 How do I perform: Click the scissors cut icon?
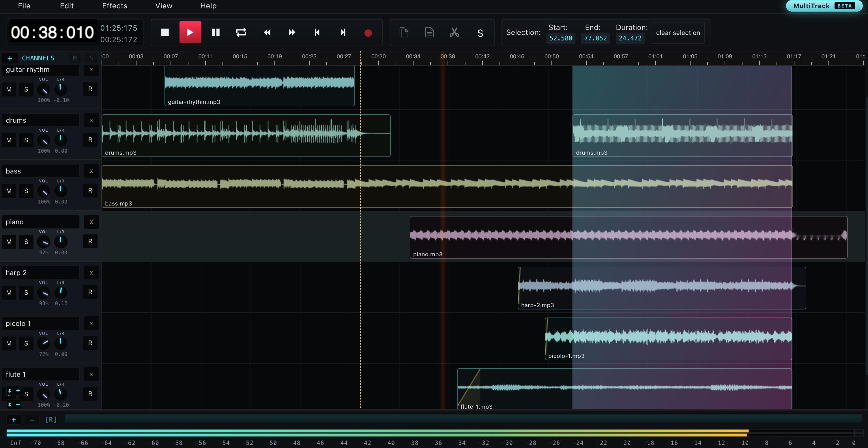click(454, 33)
